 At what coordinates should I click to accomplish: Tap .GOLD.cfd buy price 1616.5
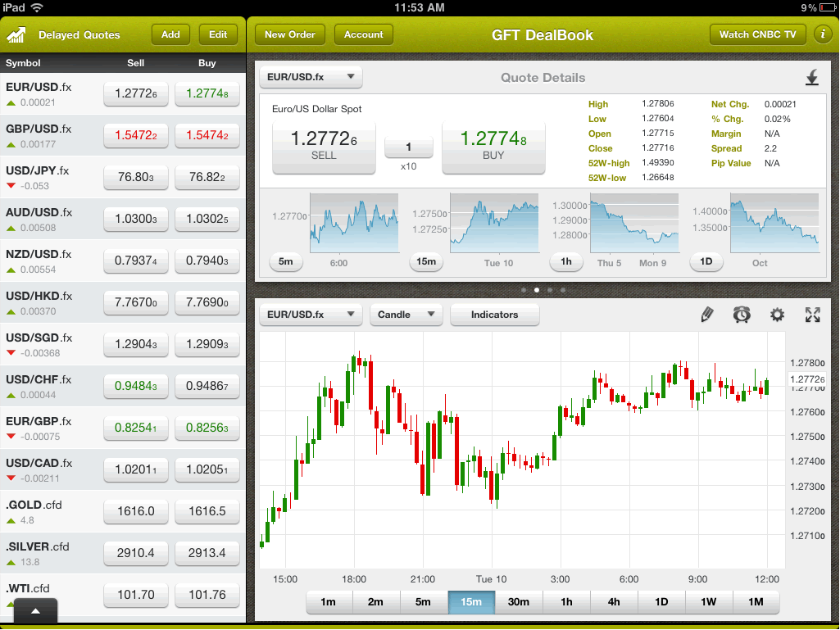point(207,511)
